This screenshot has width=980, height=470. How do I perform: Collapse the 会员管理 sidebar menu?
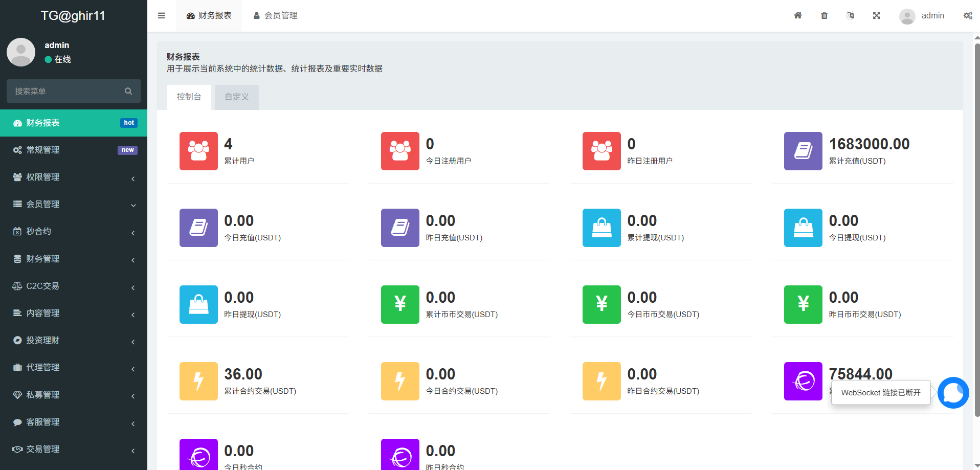pos(73,204)
